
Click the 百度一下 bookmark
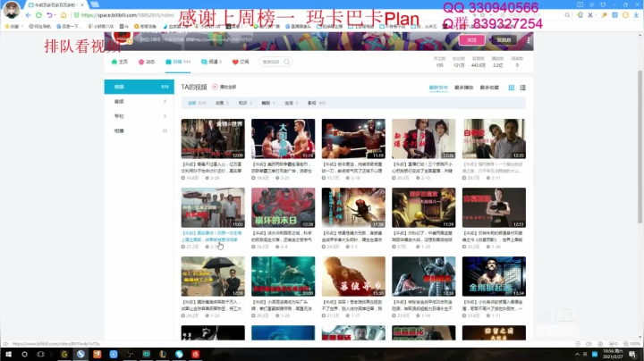pyautogui.click(x=68, y=26)
